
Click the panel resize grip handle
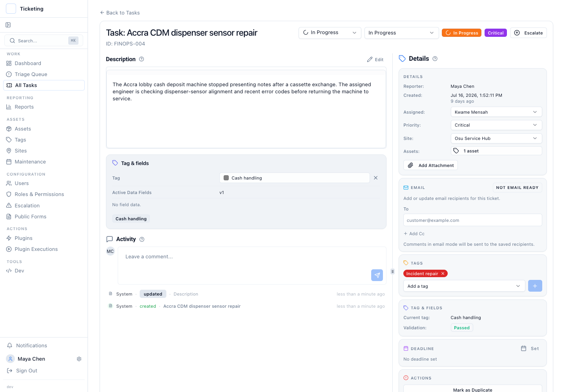click(392, 271)
